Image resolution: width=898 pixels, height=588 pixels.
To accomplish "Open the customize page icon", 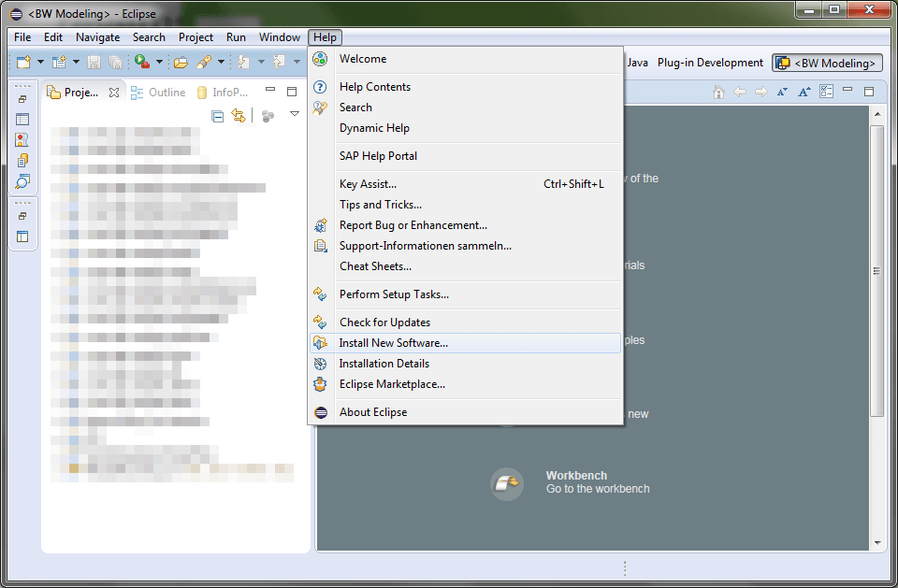I will click(826, 92).
